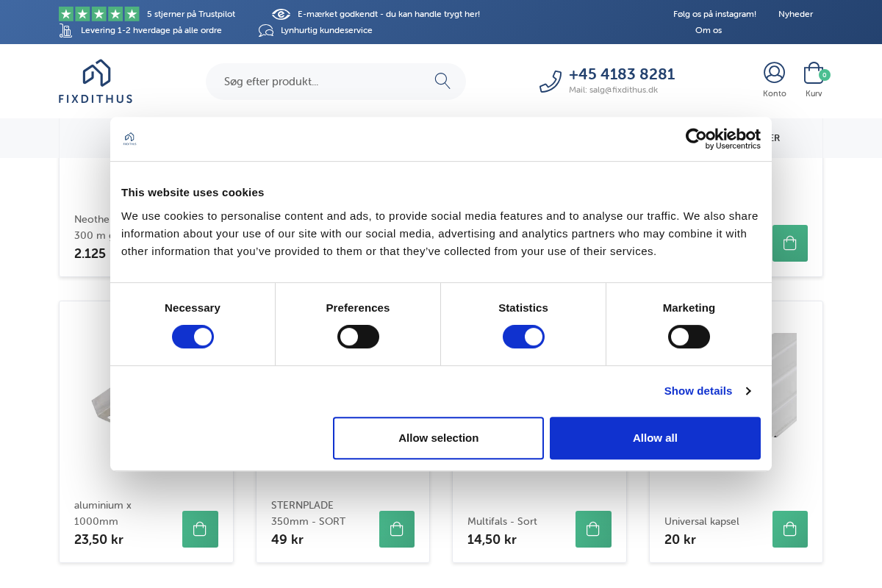
Task: Add Multifals - Sort to the basket
Action: [592, 528]
